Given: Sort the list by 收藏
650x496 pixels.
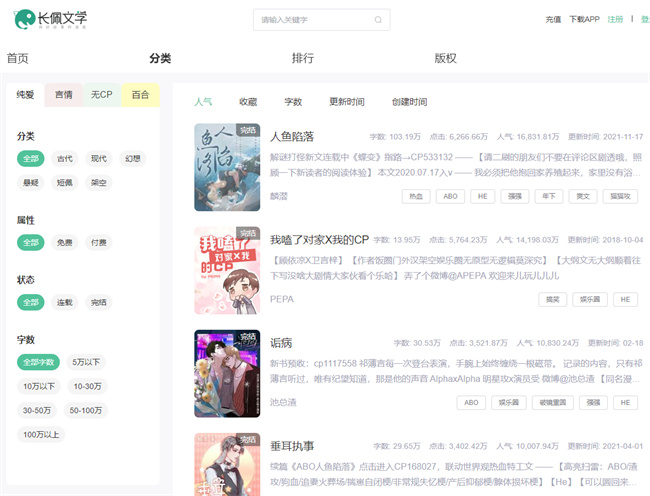Looking at the screenshot, I should pyautogui.click(x=248, y=102).
